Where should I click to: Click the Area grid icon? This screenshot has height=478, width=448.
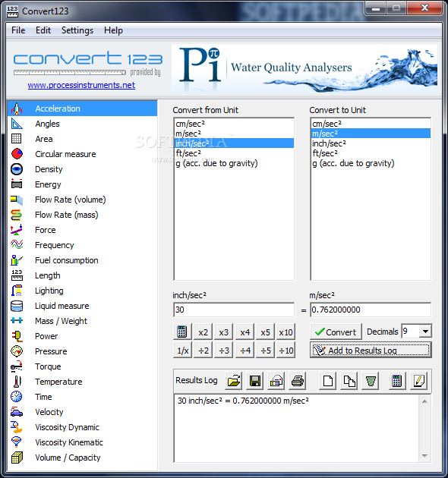click(x=17, y=139)
